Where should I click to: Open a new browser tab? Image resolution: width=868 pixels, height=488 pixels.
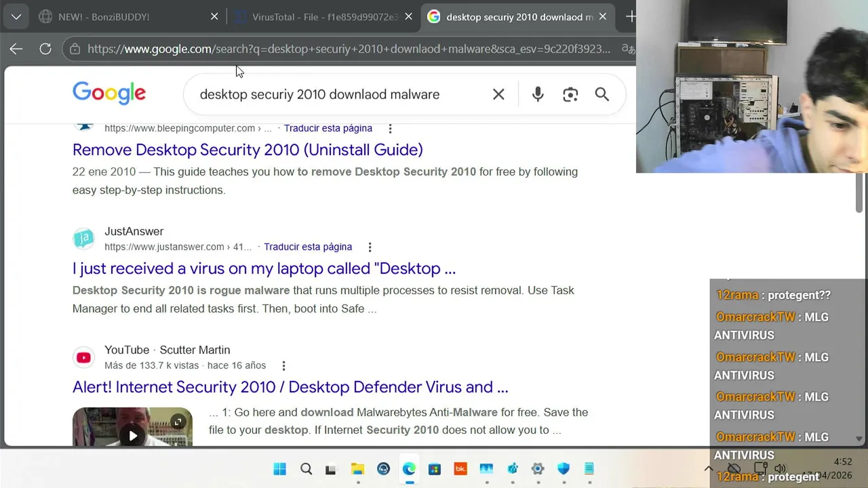[630, 17]
